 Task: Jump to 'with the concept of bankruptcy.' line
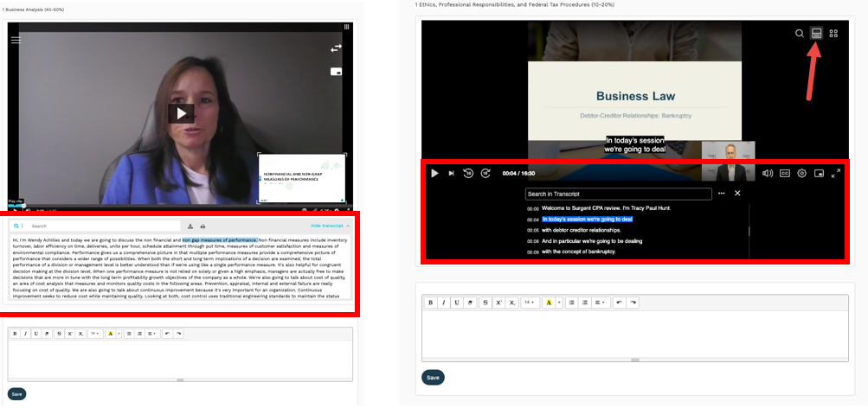pyautogui.click(x=579, y=252)
